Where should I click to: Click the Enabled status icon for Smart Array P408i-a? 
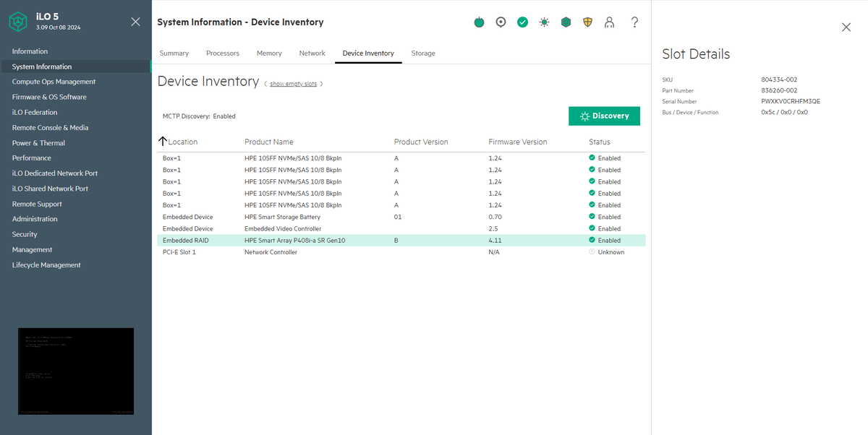tap(592, 240)
